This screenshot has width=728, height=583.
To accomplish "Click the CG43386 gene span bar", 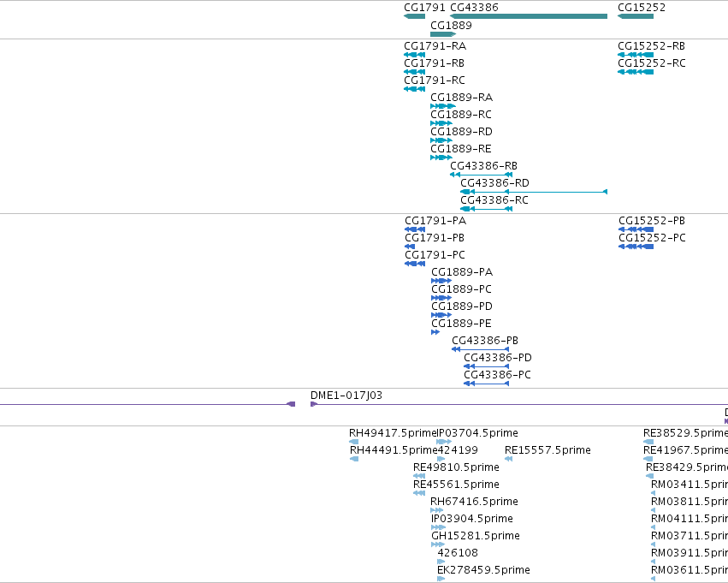I will [x=529, y=16].
